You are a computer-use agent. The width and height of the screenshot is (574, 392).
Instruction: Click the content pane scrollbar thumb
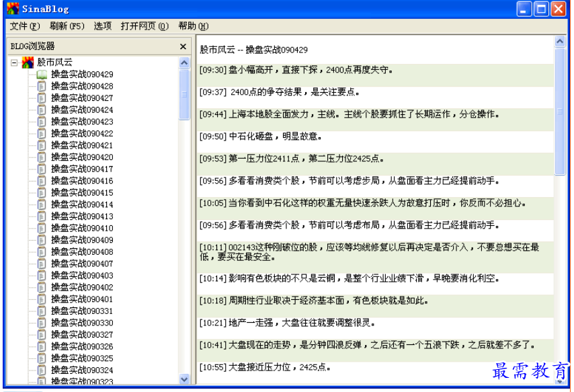[560, 112]
